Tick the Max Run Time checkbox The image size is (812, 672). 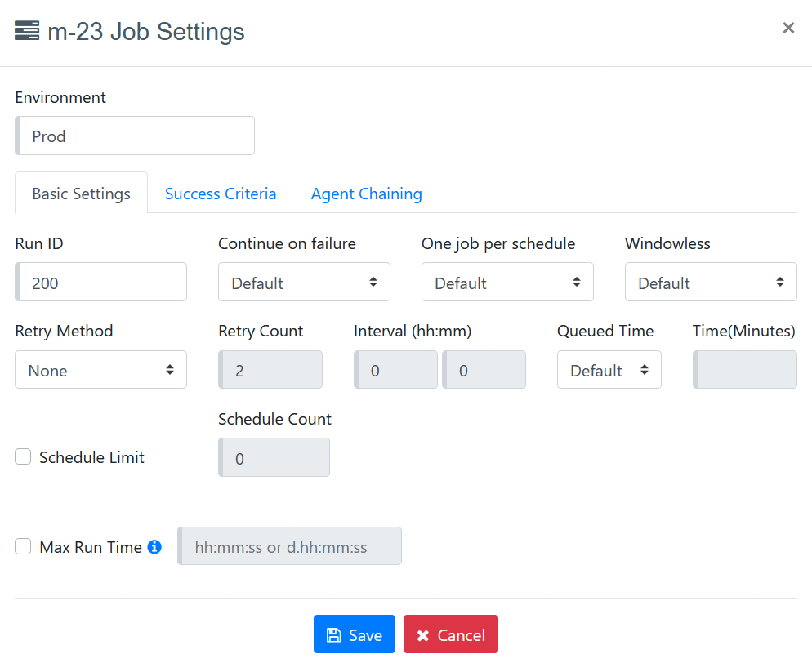[23, 547]
